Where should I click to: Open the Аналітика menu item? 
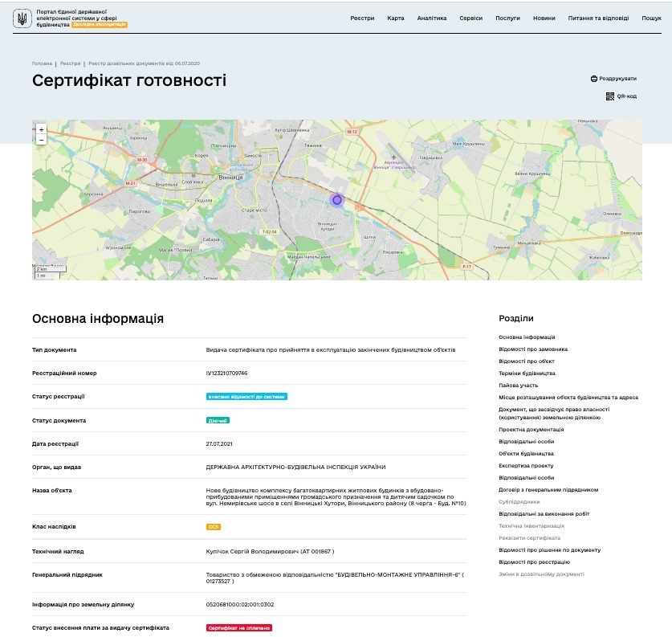pyautogui.click(x=432, y=18)
